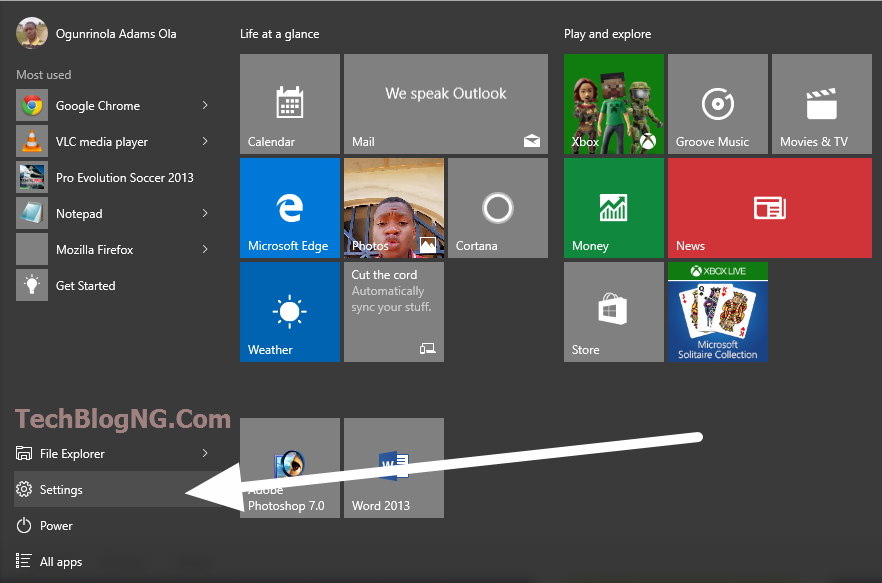Open the Cortana tile

point(498,208)
